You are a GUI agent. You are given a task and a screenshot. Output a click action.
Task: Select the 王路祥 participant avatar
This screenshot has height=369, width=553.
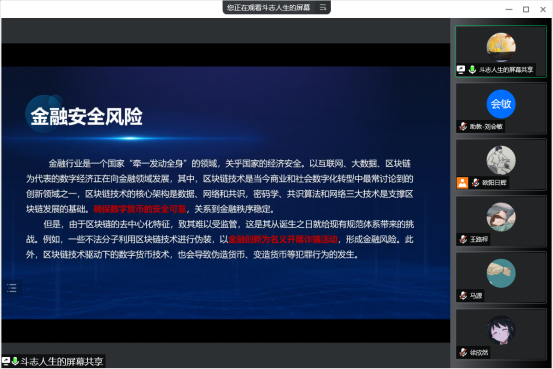pos(501,217)
